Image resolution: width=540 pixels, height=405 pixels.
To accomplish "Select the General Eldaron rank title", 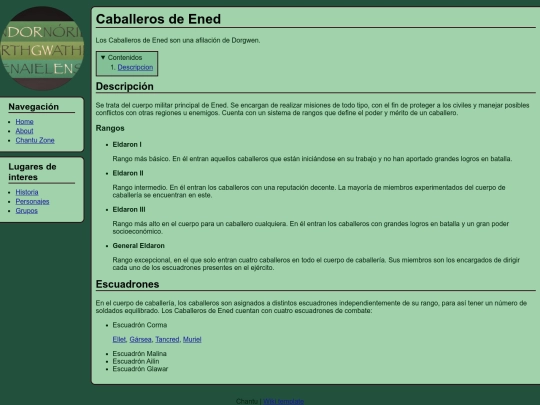I will [138, 246].
